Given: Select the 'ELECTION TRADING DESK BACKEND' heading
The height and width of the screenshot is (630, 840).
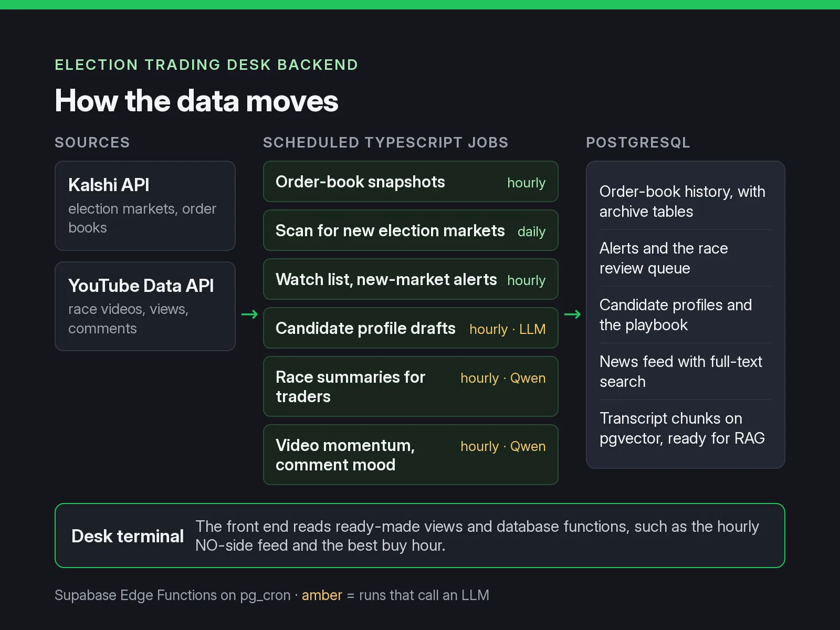Looking at the screenshot, I should [206, 65].
